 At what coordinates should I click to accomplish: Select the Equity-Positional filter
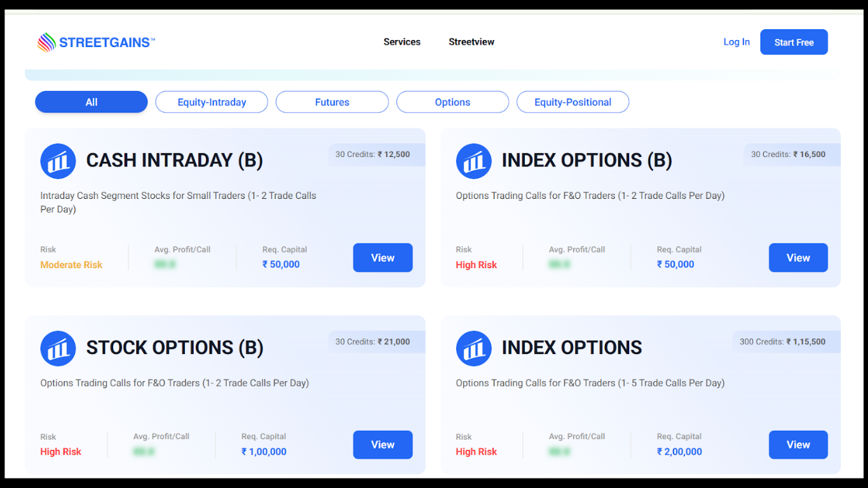pos(573,102)
